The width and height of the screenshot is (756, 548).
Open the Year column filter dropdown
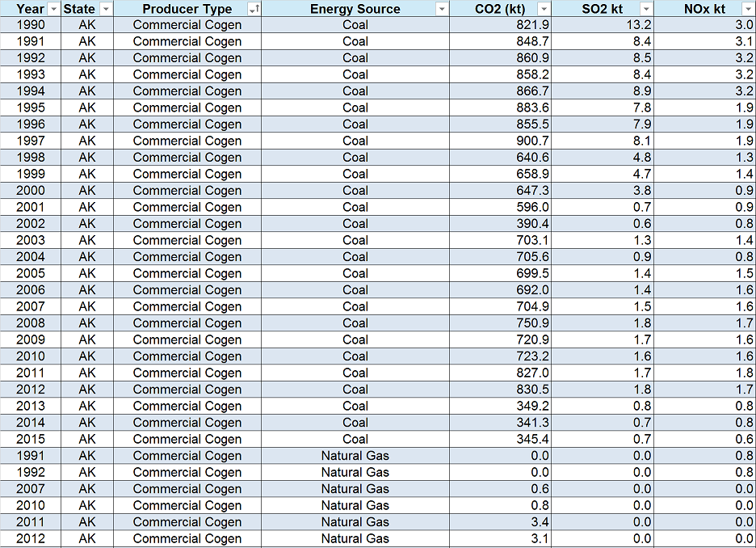coord(53,9)
